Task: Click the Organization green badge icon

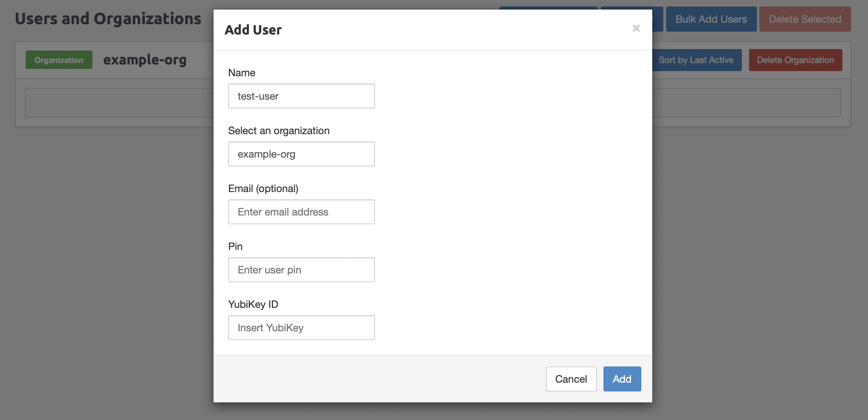Action: tap(59, 60)
